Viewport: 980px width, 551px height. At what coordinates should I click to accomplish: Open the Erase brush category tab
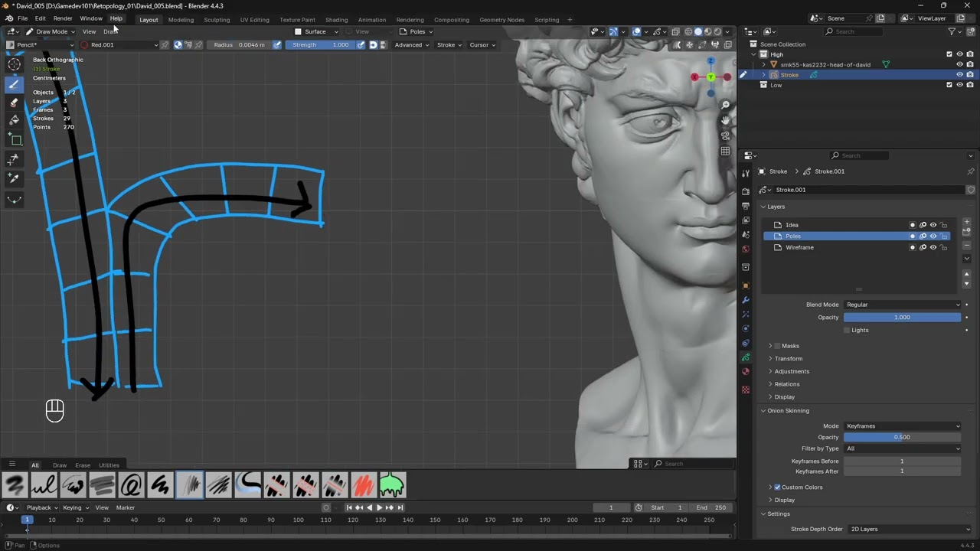[83, 465]
